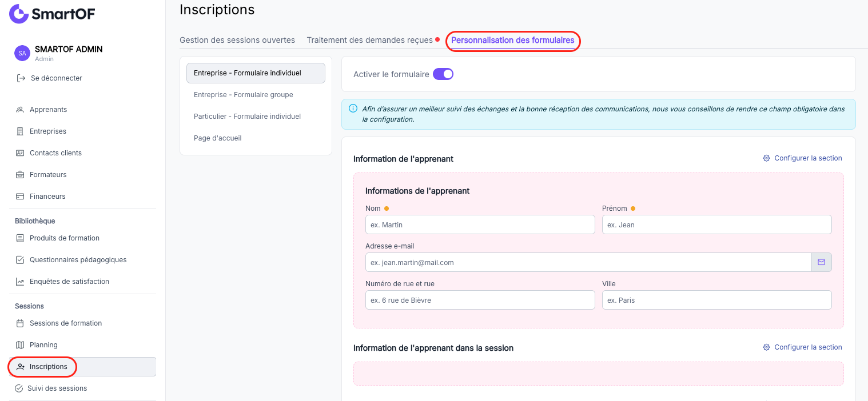Select Entreprise - Formulaire individuel
The image size is (868, 401).
256,73
